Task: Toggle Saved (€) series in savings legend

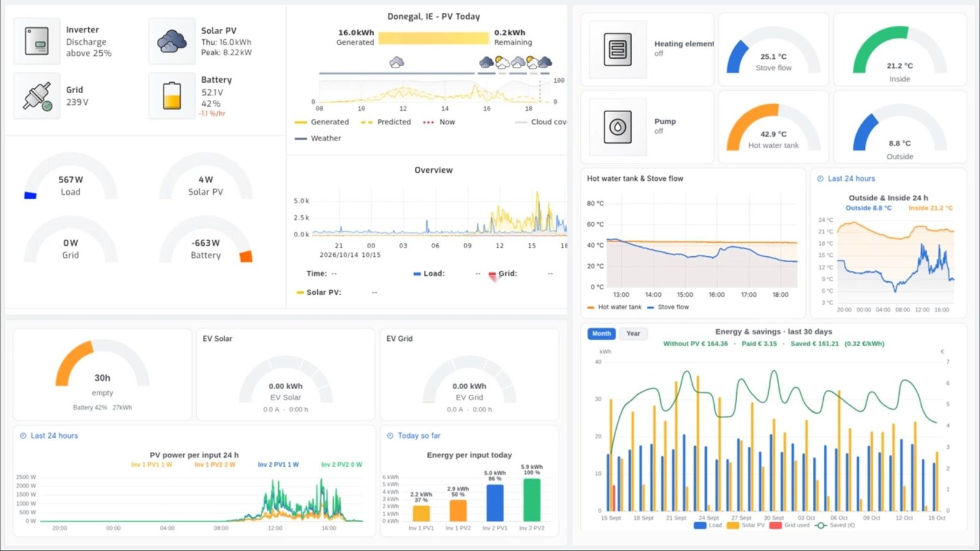Action: [x=835, y=525]
